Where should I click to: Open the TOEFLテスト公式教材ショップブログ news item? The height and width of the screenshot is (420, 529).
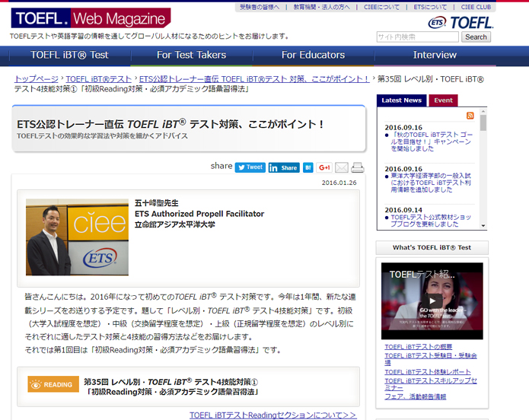pyautogui.click(x=431, y=221)
